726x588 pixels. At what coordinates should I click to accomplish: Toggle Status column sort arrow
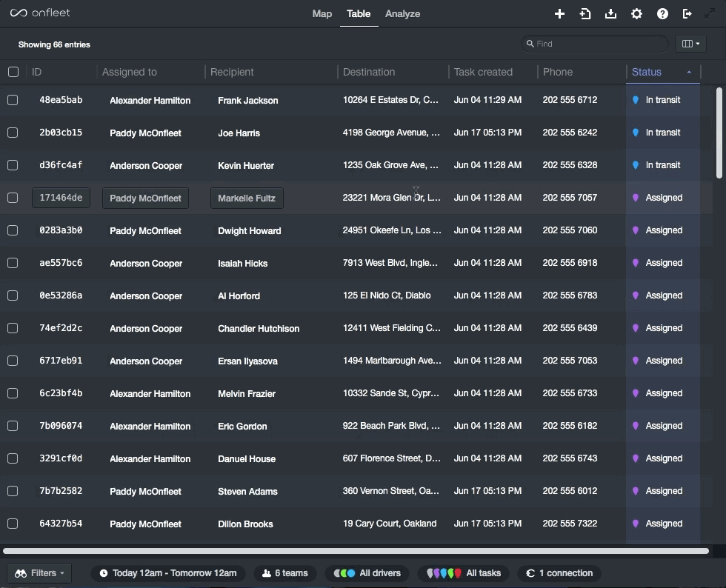(689, 73)
